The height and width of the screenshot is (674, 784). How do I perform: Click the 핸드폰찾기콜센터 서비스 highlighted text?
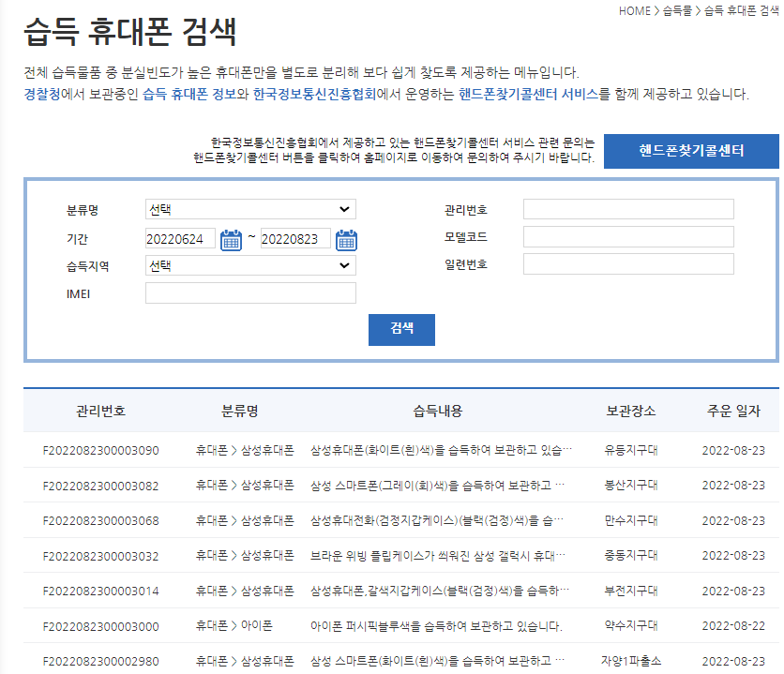(x=529, y=95)
